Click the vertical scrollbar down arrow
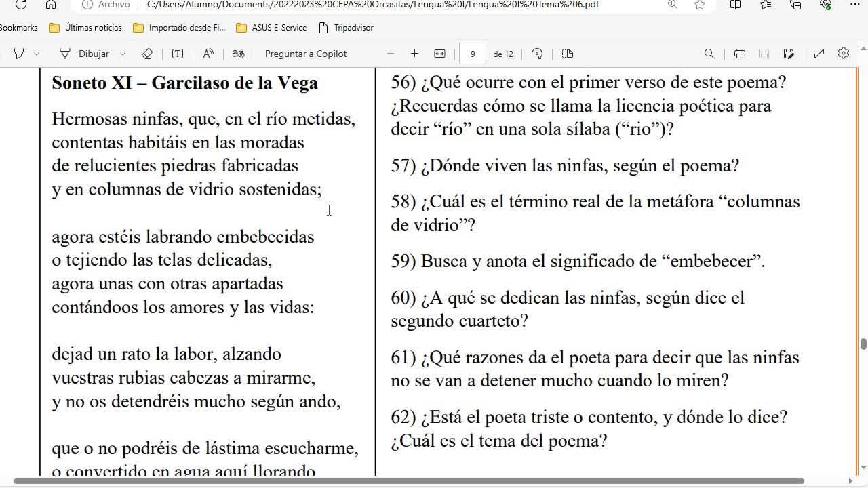Viewport: 868px width, 488px height. click(x=863, y=468)
